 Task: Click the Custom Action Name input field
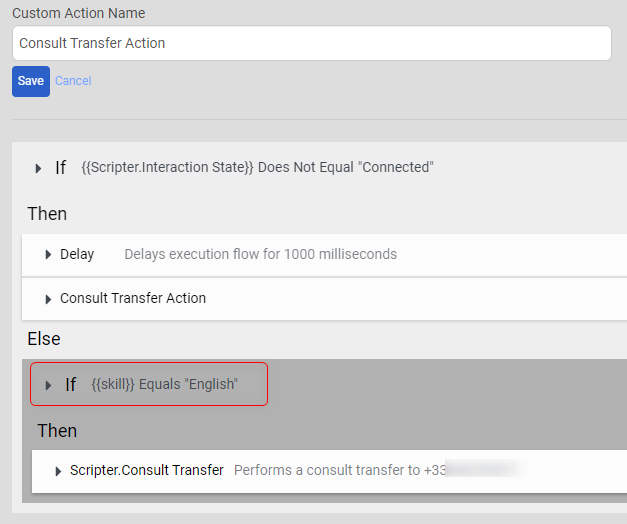[311, 43]
